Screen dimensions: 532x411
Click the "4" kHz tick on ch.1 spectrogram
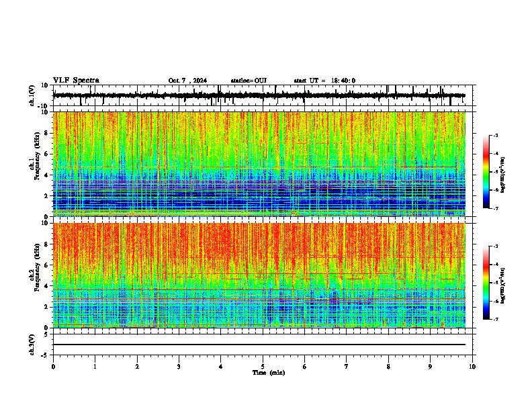[x=47, y=175]
